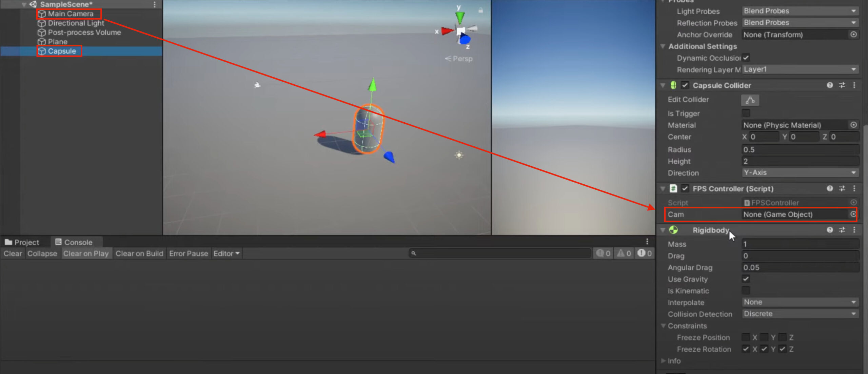Collapse the Capsule Collider component
The image size is (868, 374).
pos(663,85)
